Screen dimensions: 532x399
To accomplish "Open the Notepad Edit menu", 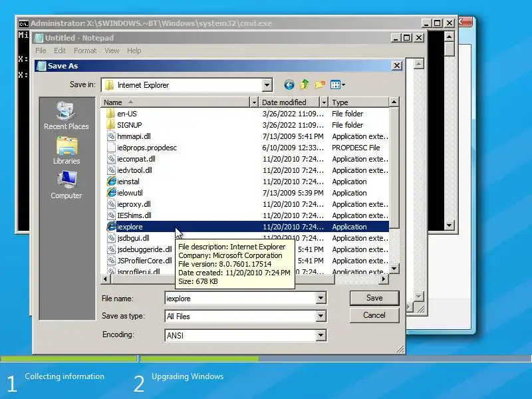I will click(x=60, y=51).
